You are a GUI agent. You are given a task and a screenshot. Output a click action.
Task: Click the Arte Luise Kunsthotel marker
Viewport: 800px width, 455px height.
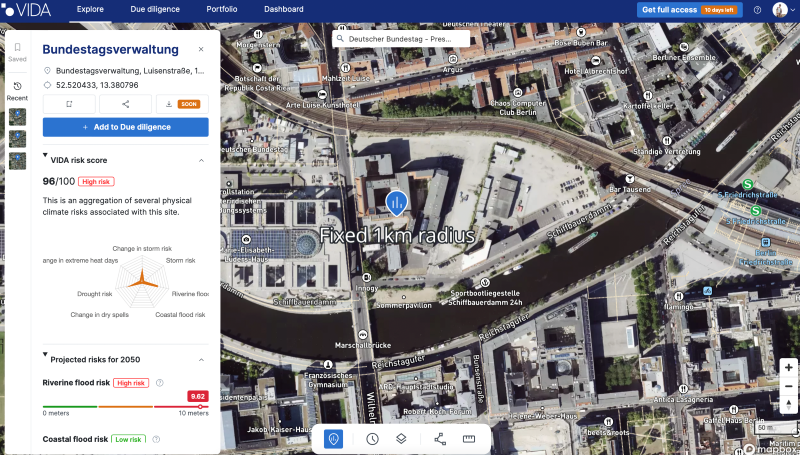322,94
